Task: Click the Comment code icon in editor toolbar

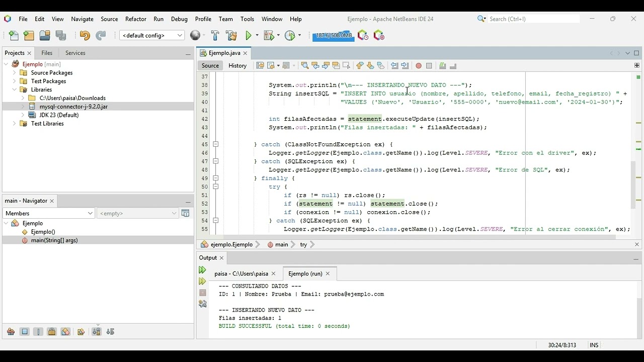Action: click(442, 66)
